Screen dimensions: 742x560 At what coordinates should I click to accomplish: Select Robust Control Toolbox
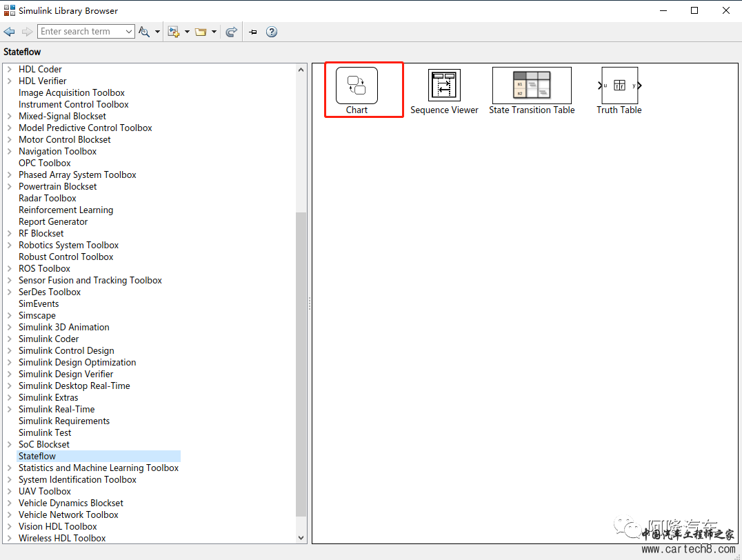point(66,257)
